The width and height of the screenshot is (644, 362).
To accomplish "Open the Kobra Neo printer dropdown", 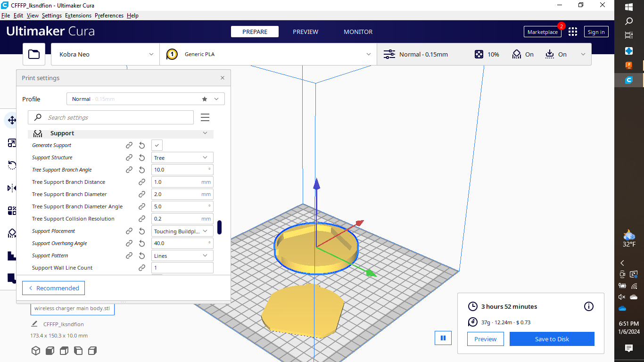I will click(105, 54).
